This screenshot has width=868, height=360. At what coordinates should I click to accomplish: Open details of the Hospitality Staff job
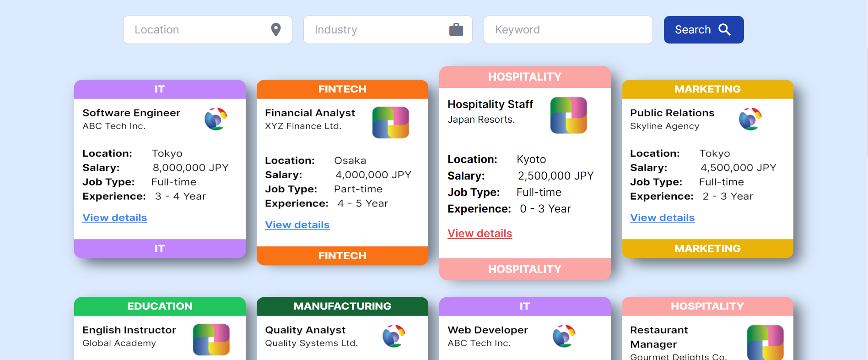(480, 233)
